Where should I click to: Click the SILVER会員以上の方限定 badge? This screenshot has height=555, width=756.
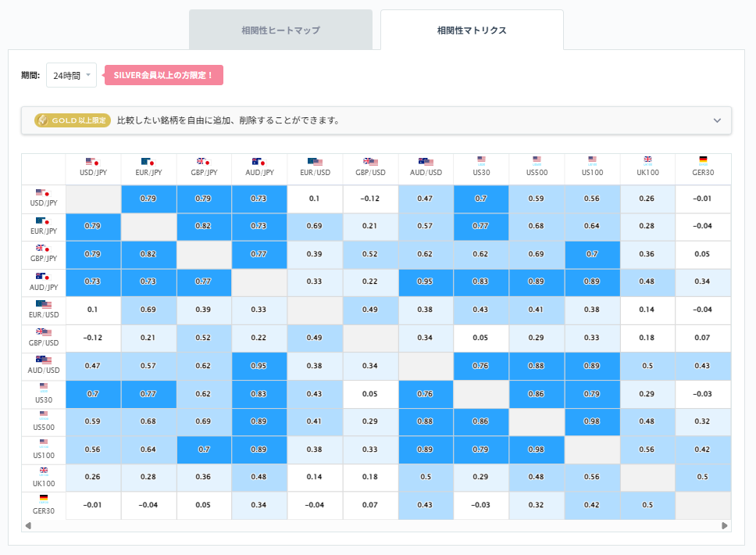pos(162,74)
